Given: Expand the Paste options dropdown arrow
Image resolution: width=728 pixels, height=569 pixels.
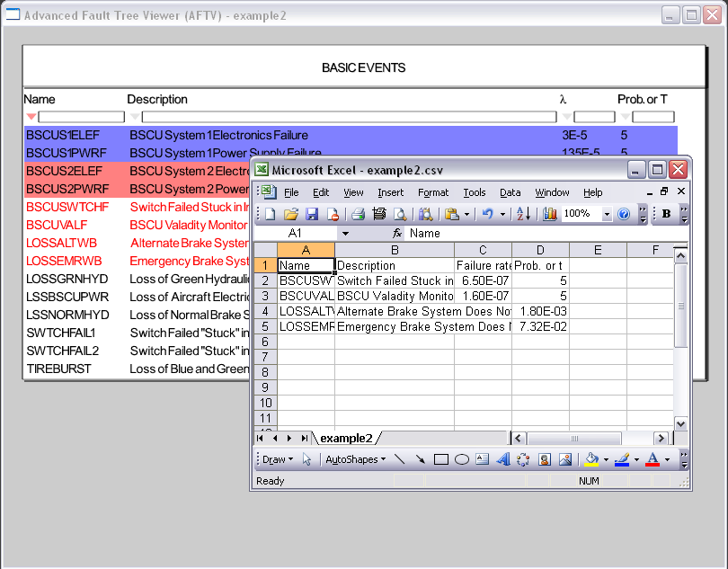Looking at the screenshot, I should coord(466,214).
